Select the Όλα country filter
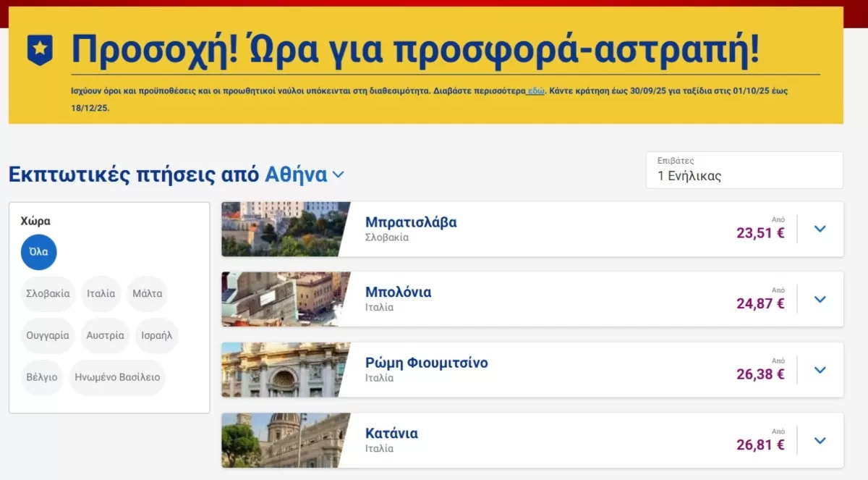Screen dimensions: 868x480 pos(39,252)
